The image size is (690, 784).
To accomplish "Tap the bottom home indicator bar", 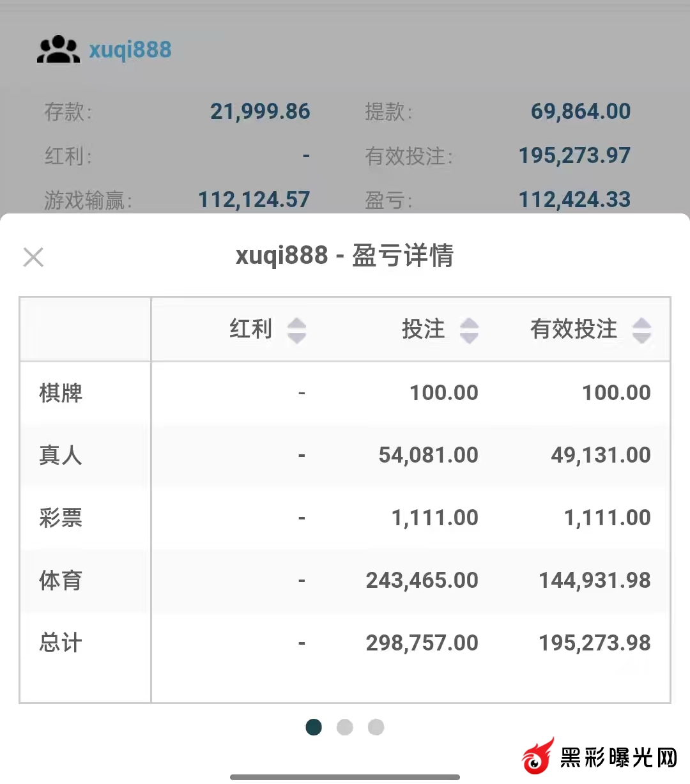I will pos(345,777).
